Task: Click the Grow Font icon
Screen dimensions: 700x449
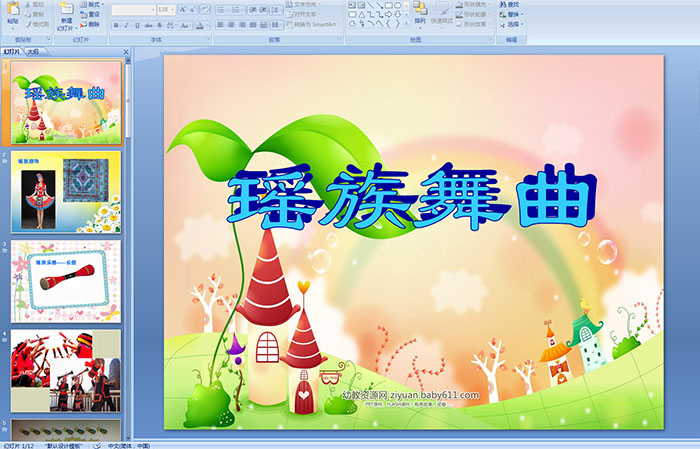Action: point(183,9)
